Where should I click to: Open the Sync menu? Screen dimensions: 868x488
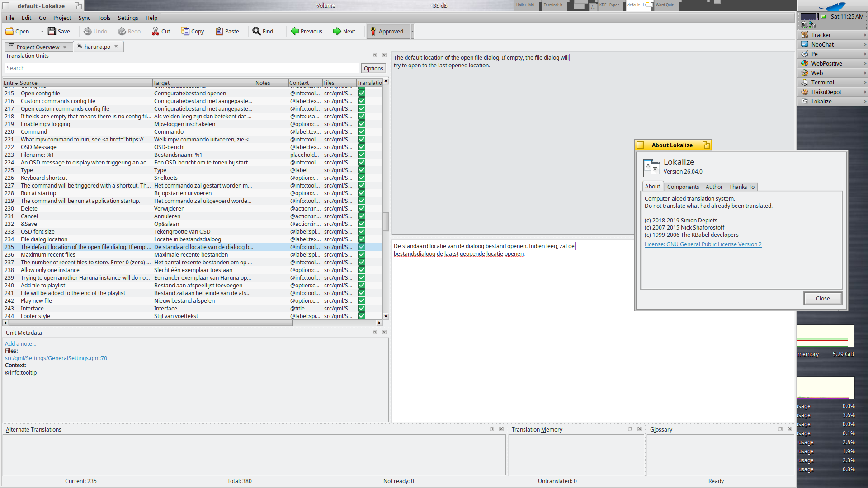(x=85, y=18)
